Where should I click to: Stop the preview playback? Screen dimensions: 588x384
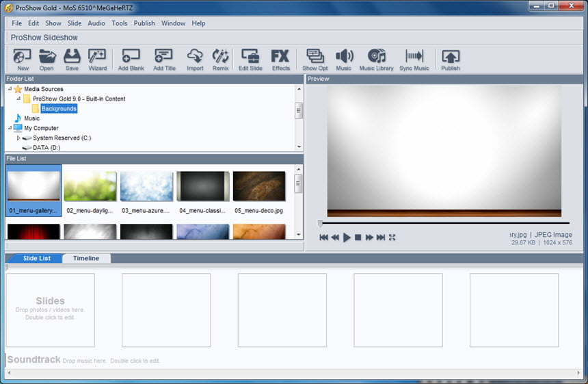tap(358, 238)
